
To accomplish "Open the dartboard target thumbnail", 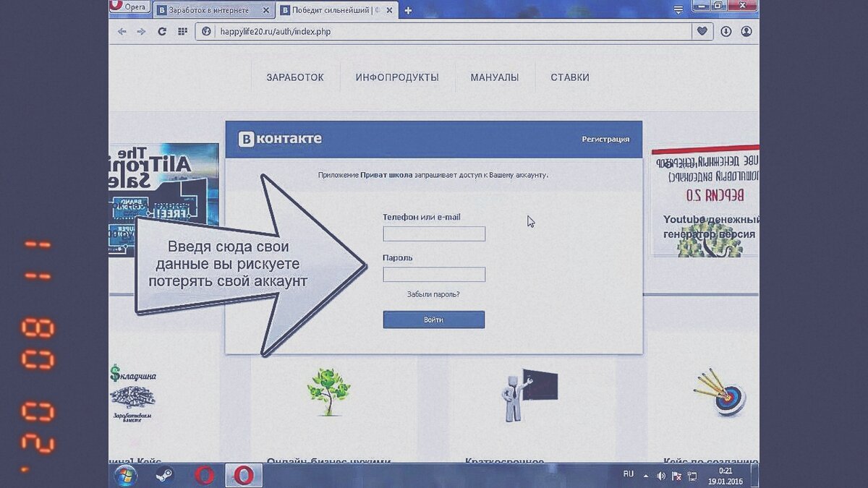I will (719, 393).
